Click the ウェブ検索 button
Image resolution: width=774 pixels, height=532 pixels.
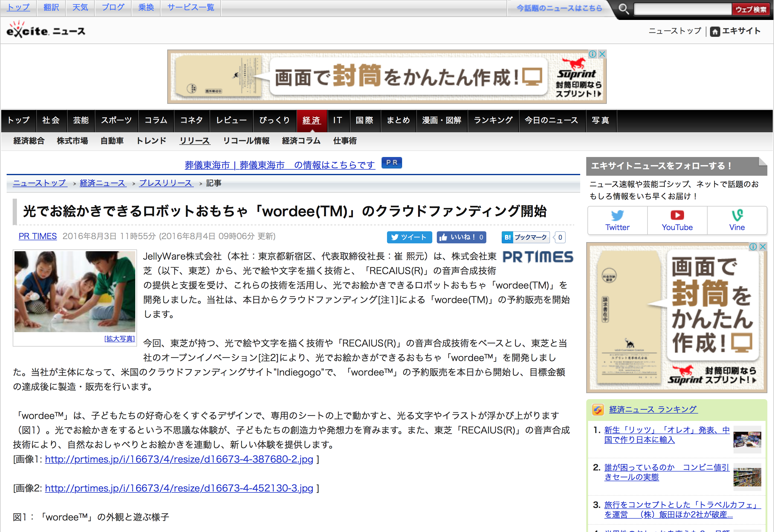tap(751, 9)
